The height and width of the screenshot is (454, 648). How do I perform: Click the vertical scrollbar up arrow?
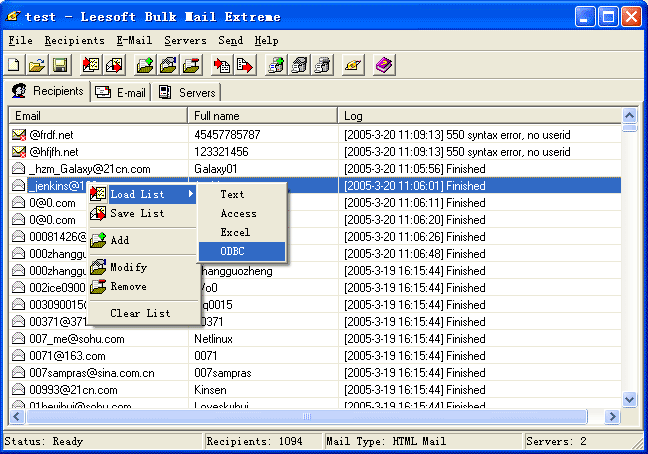click(629, 115)
